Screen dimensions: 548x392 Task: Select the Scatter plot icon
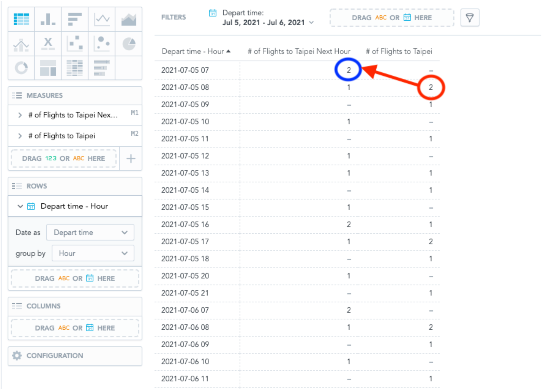[x=75, y=44]
